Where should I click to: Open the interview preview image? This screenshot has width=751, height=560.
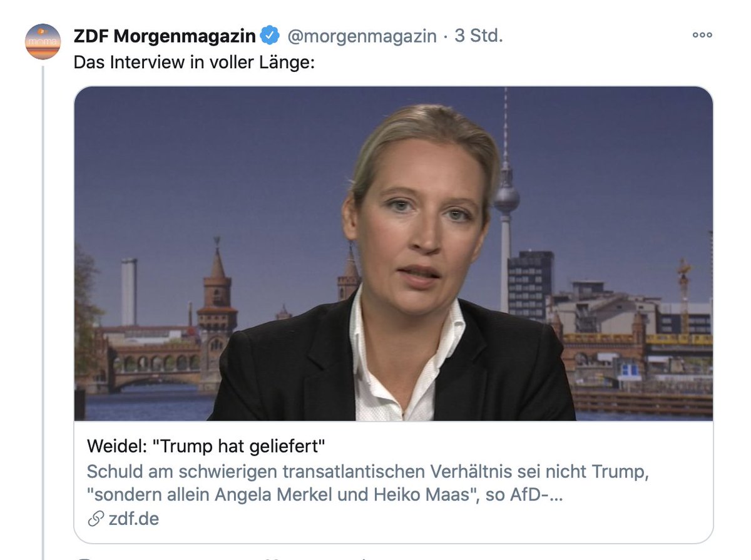coord(394,253)
